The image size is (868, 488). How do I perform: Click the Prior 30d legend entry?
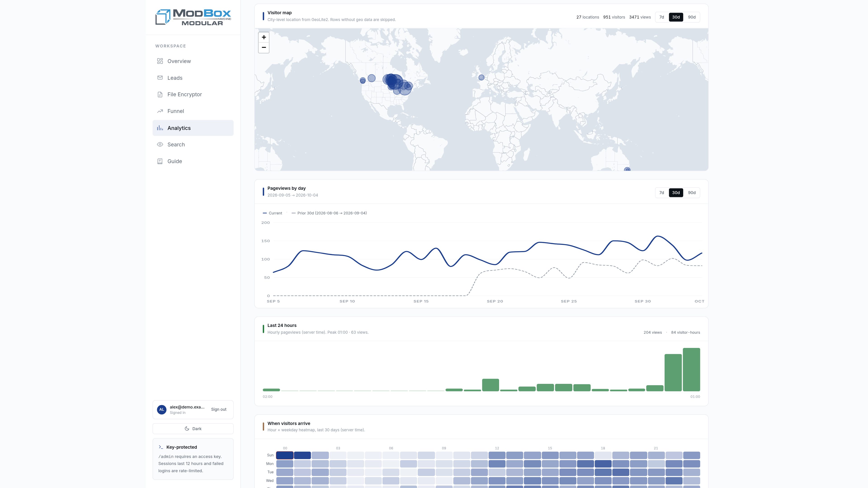coord(329,213)
